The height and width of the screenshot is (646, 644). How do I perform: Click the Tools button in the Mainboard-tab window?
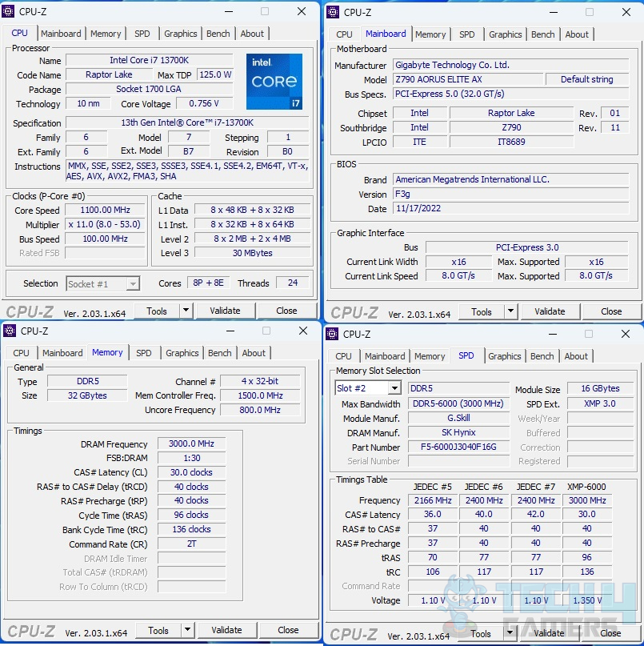tap(482, 312)
